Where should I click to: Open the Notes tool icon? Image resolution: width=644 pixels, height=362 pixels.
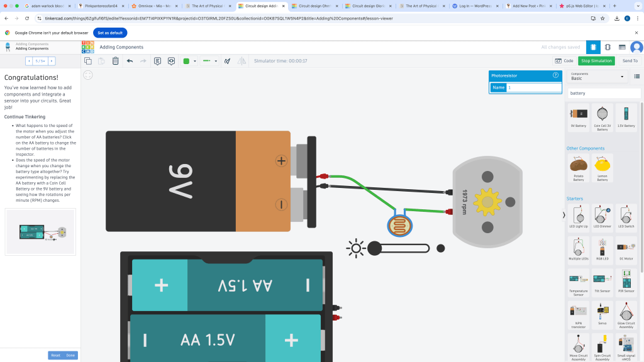(x=157, y=61)
